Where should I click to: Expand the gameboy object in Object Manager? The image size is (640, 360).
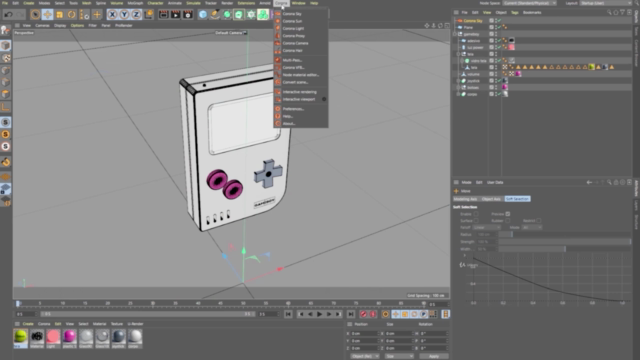click(x=455, y=34)
